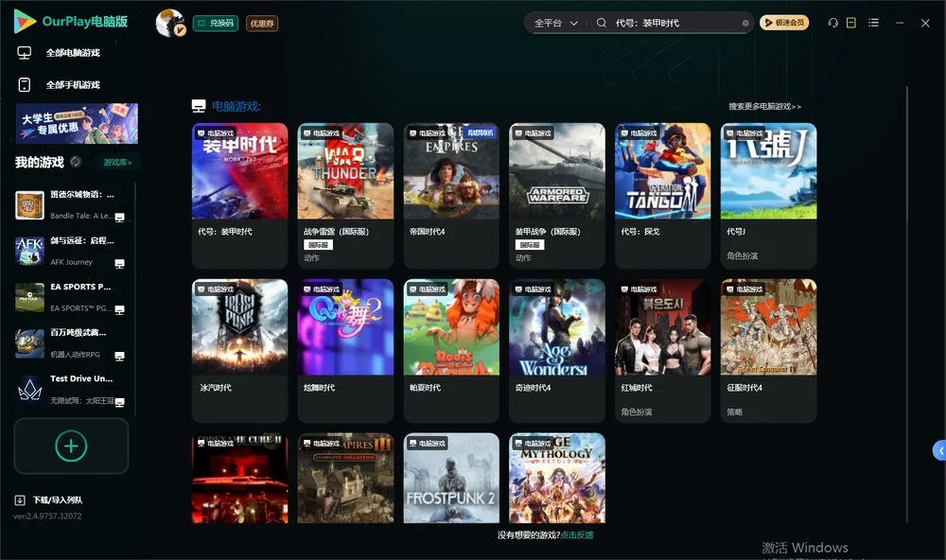Select Test Drive Unlimited in my games
This screenshot has width=946, height=560.
(71, 389)
